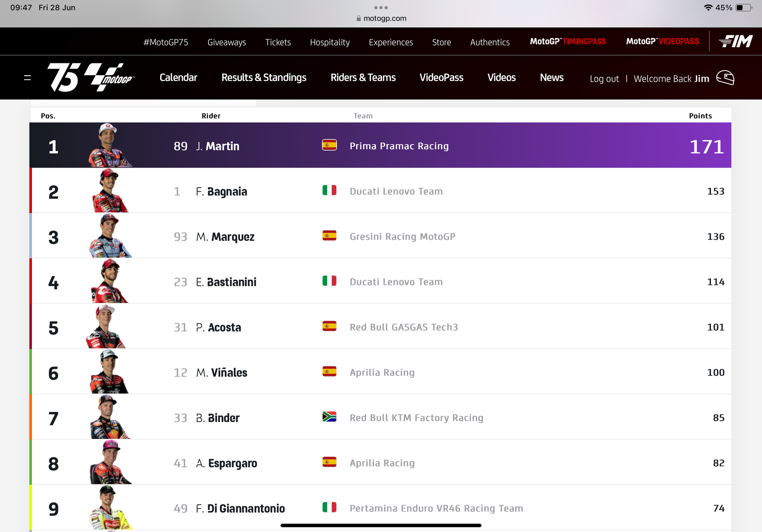Open the MotoGP VideoPass top link
762x532 pixels.
coord(662,41)
